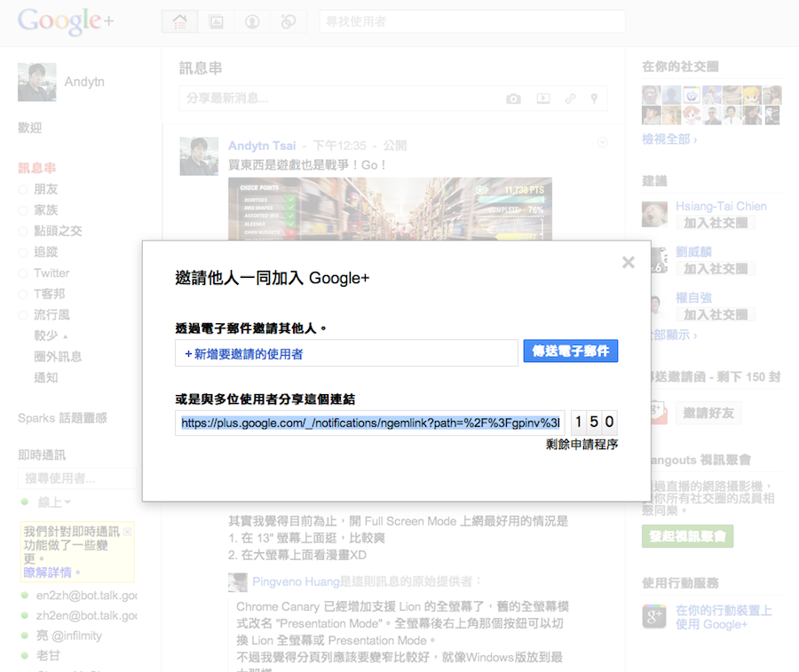Viewport: 799px width, 672px height.
Task: Click the video icon in share box
Action: coord(543,99)
